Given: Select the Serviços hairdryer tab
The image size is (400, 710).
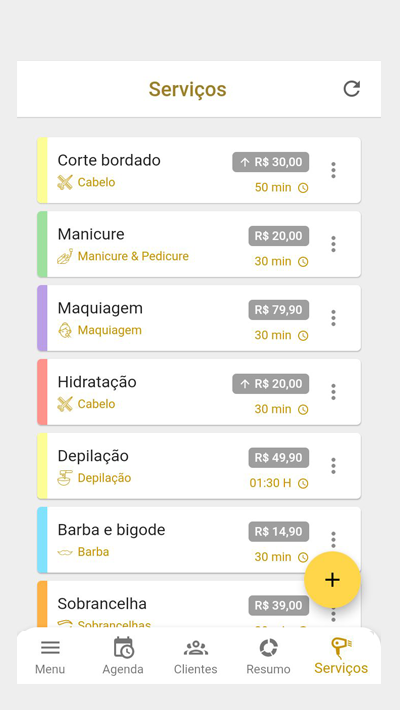Looking at the screenshot, I should click(341, 656).
